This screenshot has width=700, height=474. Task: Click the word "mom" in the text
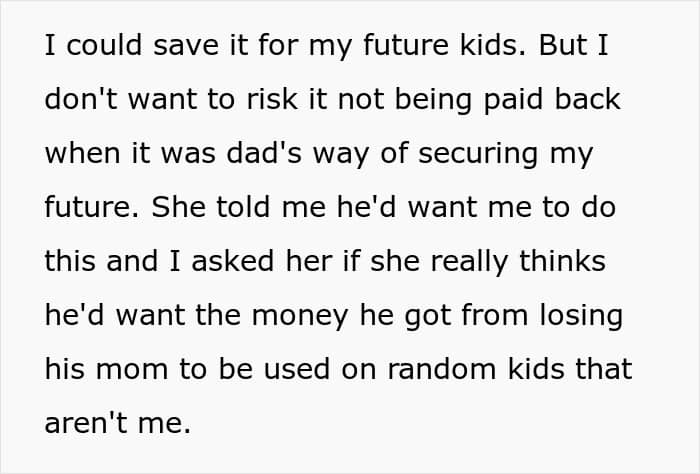tap(132, 369)
